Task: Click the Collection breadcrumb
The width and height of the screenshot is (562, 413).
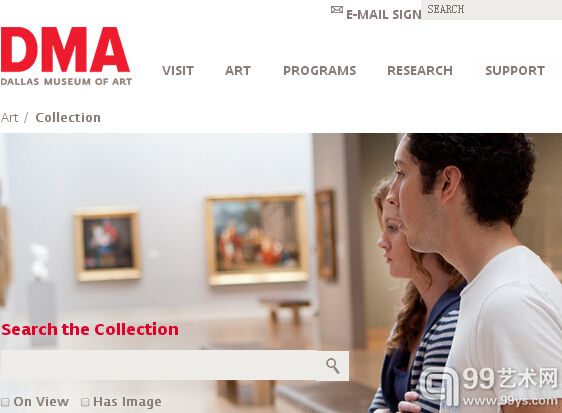Action: (x=68, y=118)
